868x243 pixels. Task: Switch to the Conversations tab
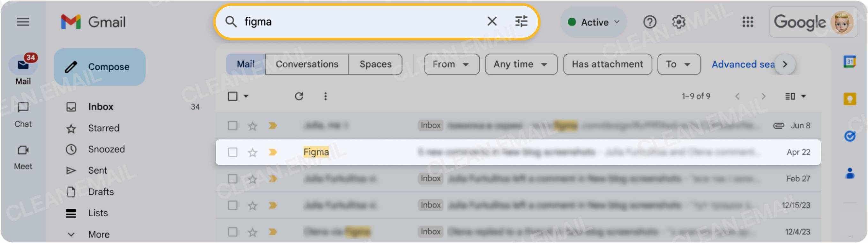(x=307, y=64)
